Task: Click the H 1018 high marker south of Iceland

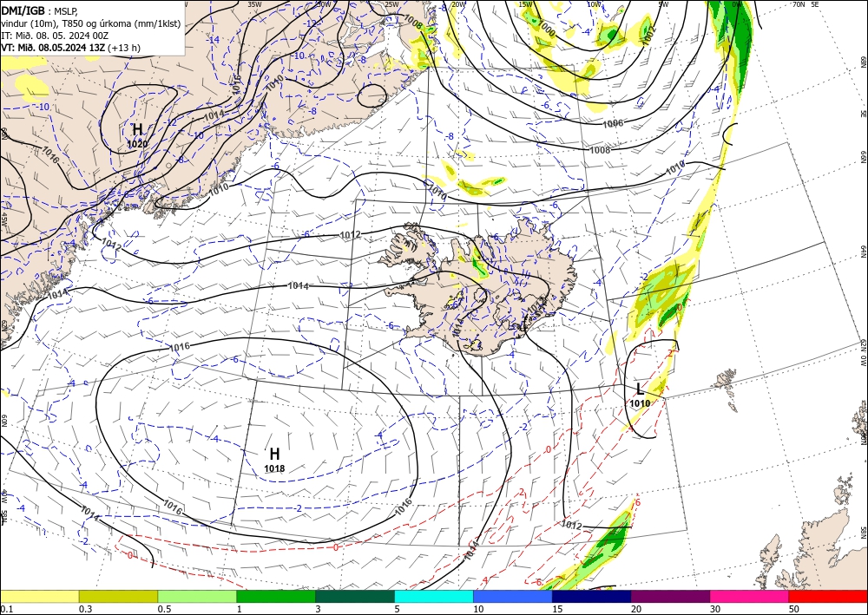Action: (274, 460)
